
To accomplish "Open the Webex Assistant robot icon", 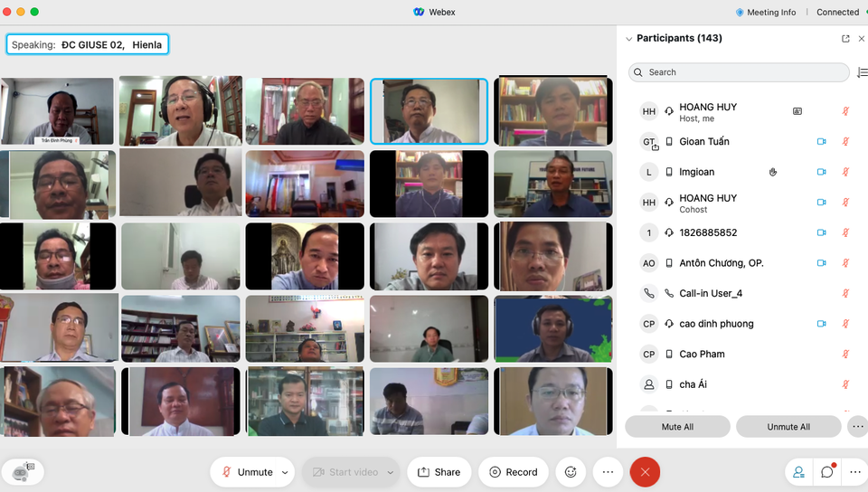I will click(23, 472).
